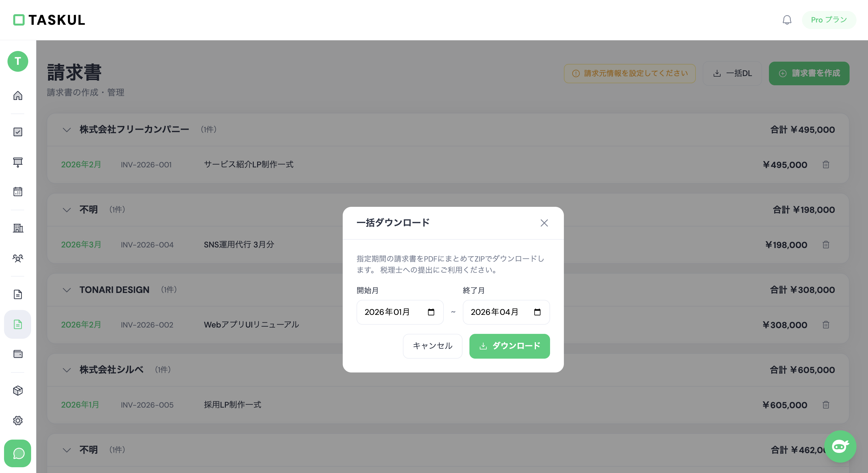
Task: Open the tasks checkbox icon in the sidebar
Action: coord(18,132)
